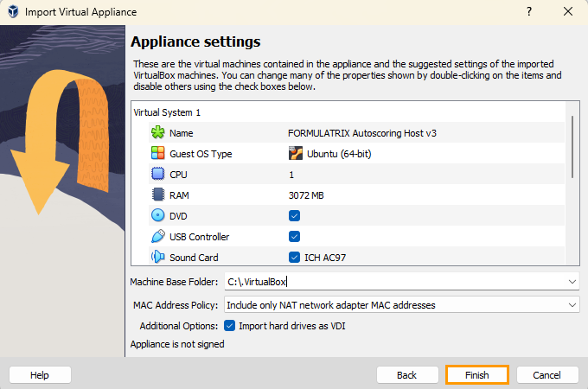588x389 pixels.
Task: Select the ICH AC97 sound card value
Action: click(x=325, y=258)
